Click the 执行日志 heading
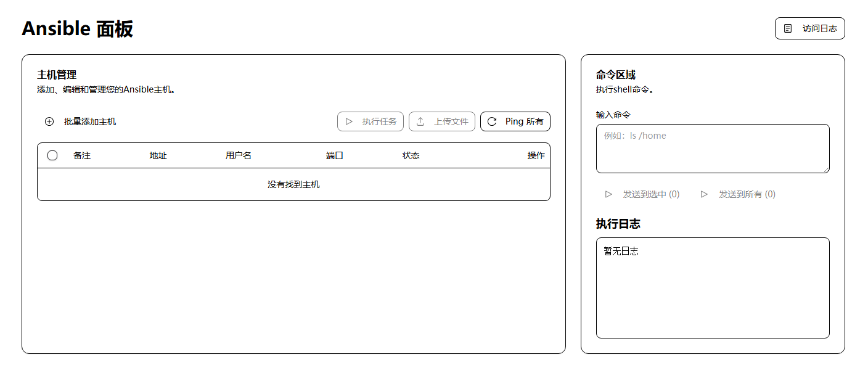 pyautogui.click(x=618, y=224)
